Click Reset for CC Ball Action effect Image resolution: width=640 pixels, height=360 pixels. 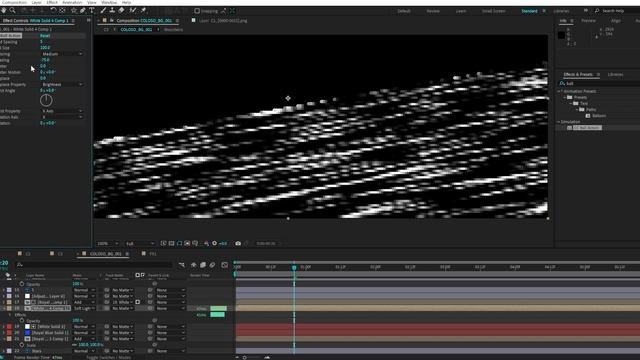(45, 36)
